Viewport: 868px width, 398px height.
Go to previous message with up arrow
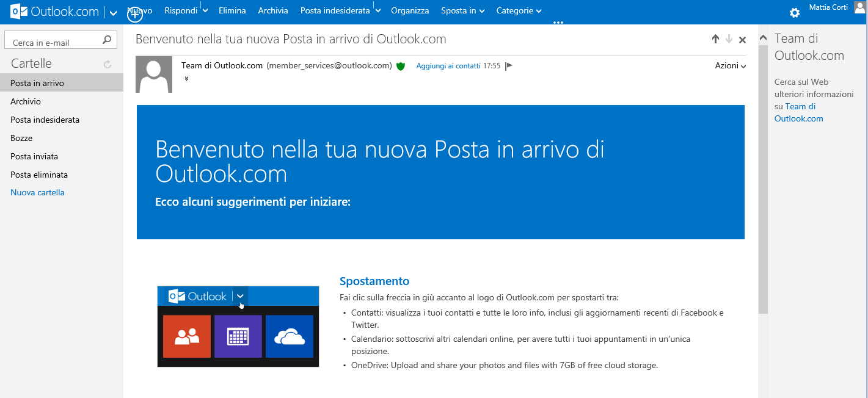(x=715, y=39)
